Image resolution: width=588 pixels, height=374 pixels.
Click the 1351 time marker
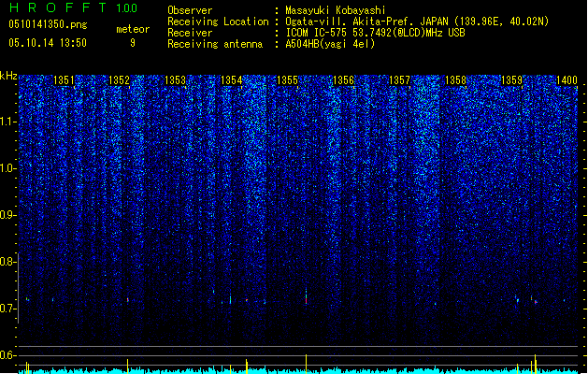click(x=64, y=80)
